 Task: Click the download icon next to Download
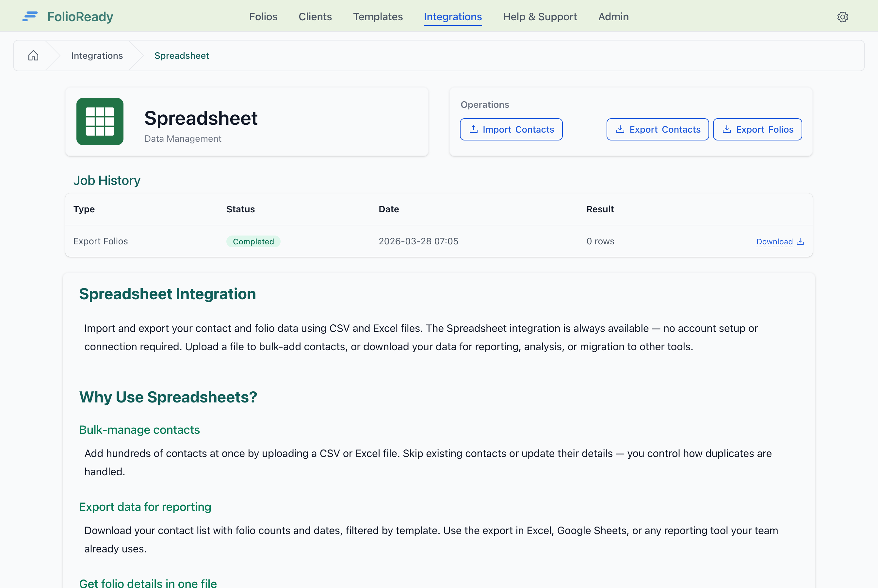pos(800,241)
